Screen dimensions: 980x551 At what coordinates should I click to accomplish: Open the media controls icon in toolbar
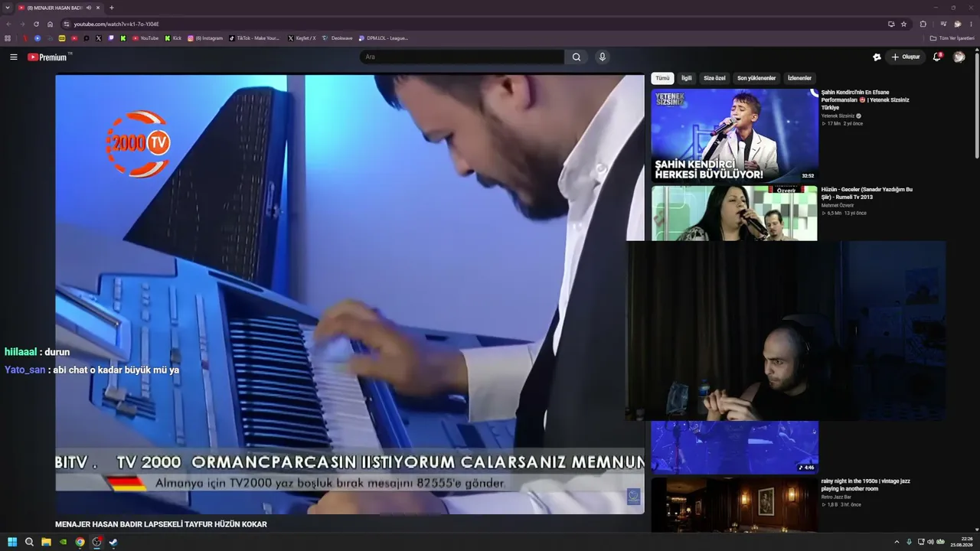click(x=943, y=24)
